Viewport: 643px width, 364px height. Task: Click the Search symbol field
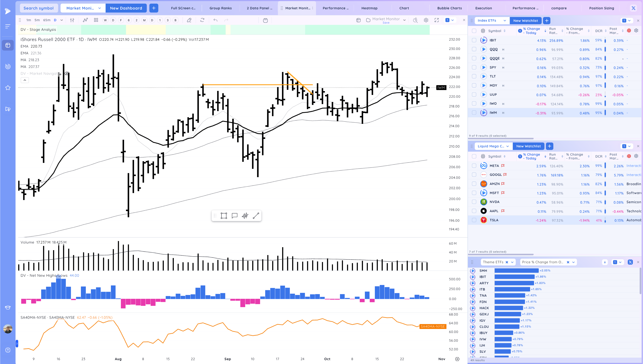coord(39,8)
